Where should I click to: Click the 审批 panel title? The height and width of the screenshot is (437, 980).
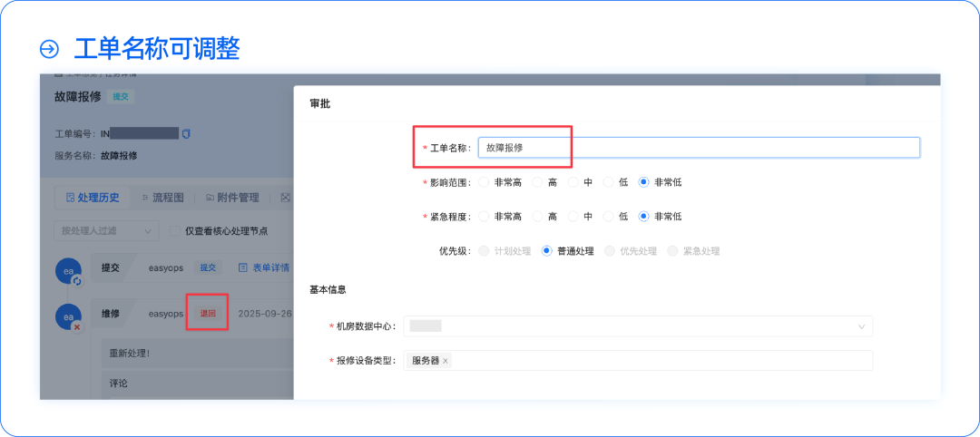click(x=320, y=103)
